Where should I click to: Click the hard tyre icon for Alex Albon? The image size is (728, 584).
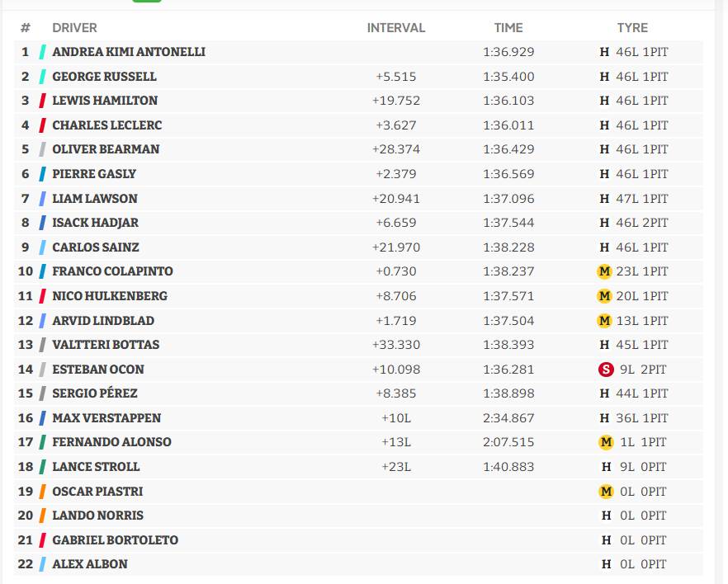[x=606, y=564]
